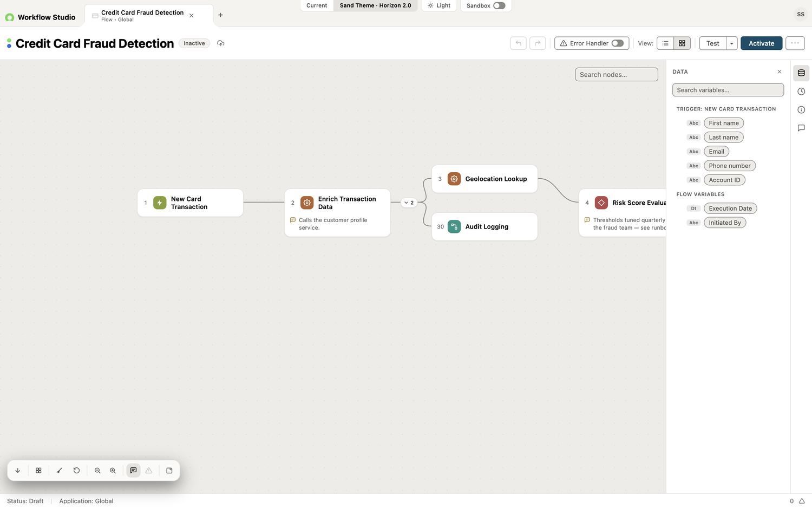The height and width of the screenshot is (508, 812).
Task: Select the Current theme tab
Action: tap(317, 5)
